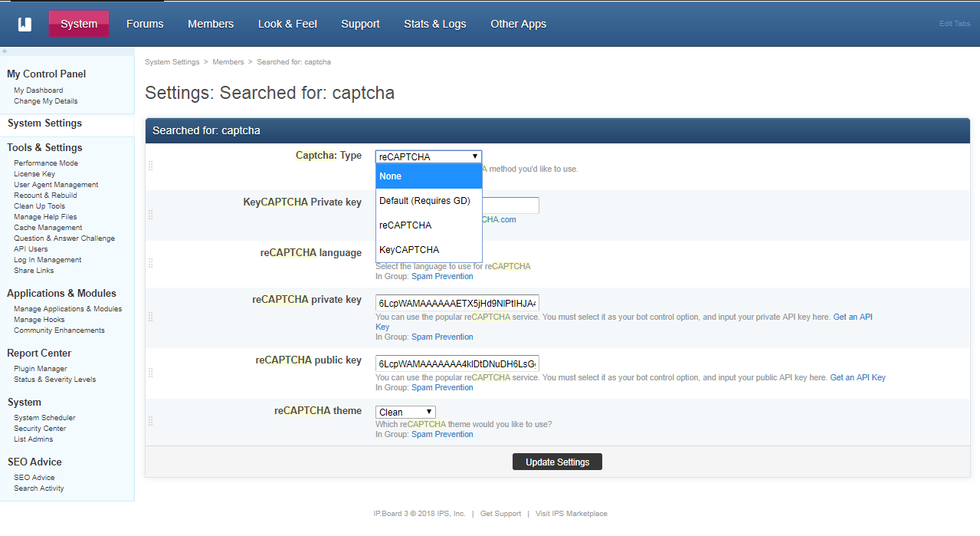Open My Dashboard in the sidebar
Image resolution: width=980 pixels, height=536 pixels.
(x=38, y=90)
